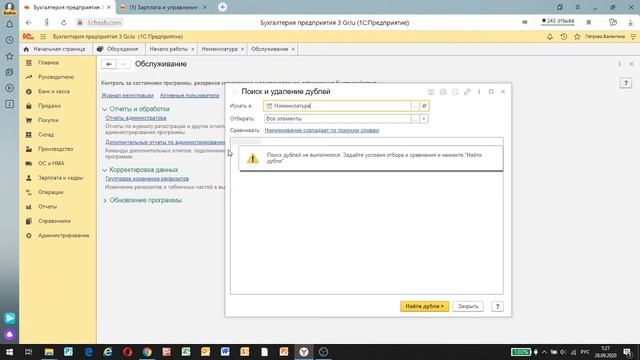Image resolution: width=640 pixels, height=360 pixels.
Task: Switch to Обслуживание tab
Action: (x=269, y=49)
